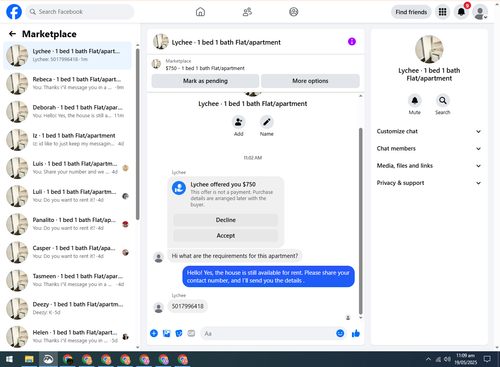The image size is (500, 367).
Task: Click the Find friends button
Action: (411, 12)
